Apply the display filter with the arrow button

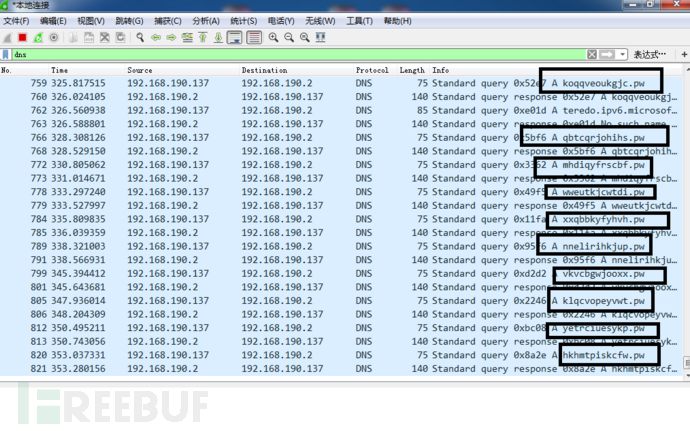point(607,55)
